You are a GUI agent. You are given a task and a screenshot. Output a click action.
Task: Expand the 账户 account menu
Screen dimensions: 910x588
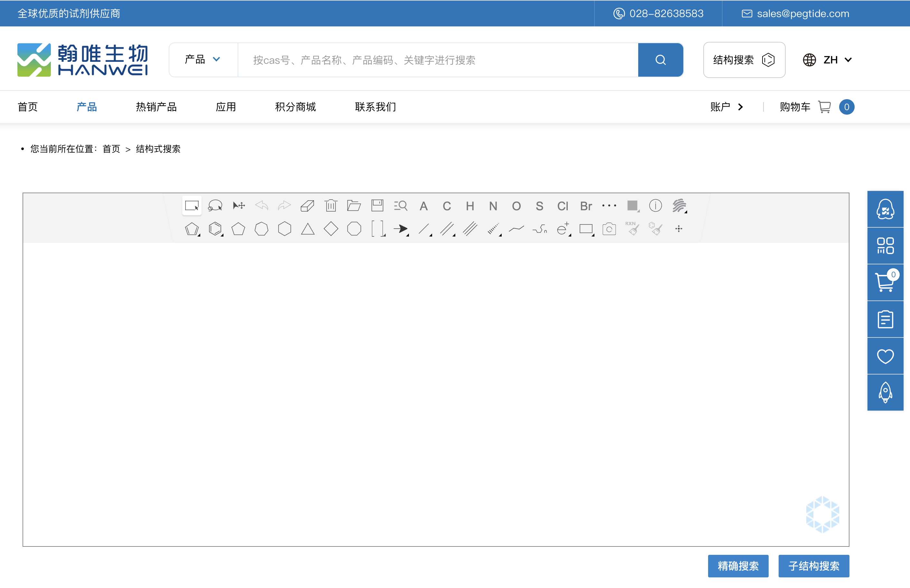(x=727, y=107)
